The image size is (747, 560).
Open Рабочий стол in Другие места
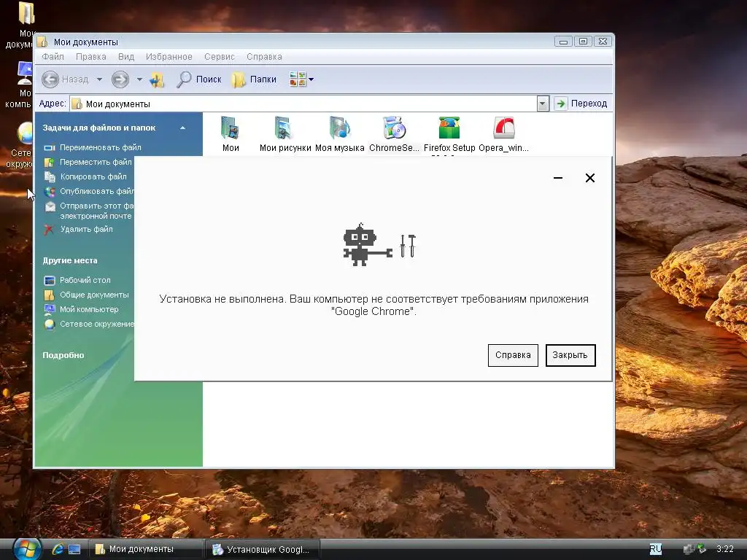85,280
